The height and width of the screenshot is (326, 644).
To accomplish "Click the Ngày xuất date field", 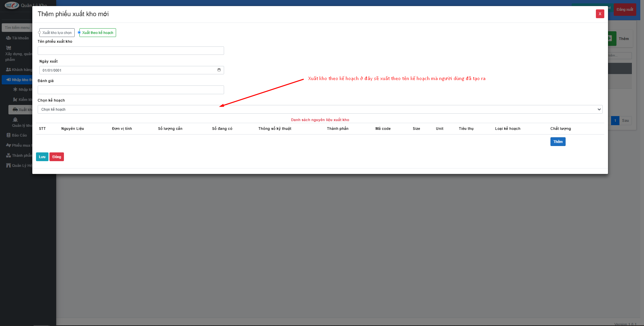I will point(132,70).
